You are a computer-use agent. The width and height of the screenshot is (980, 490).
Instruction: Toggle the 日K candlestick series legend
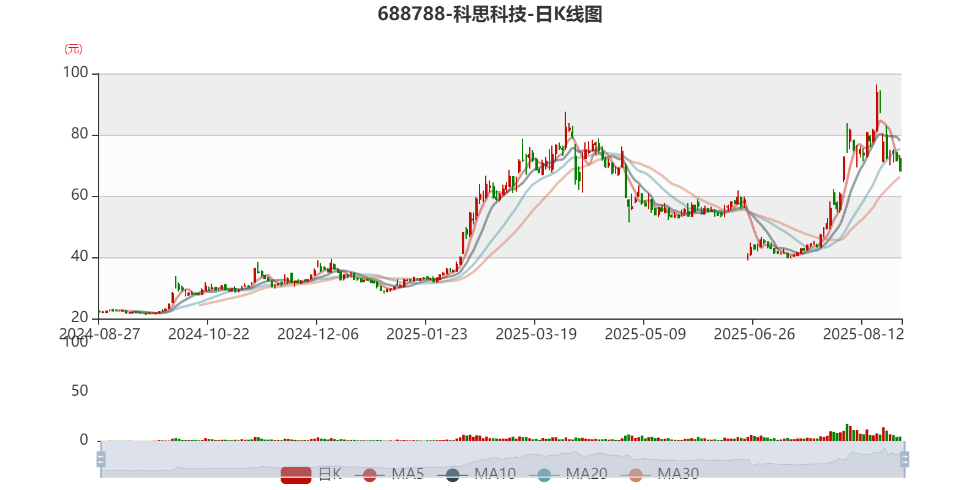311,474
